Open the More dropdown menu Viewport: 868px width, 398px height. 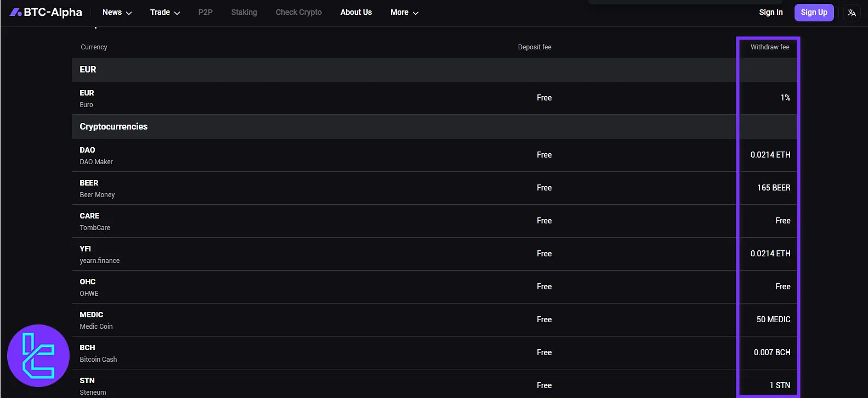click(x=404, y=12)
